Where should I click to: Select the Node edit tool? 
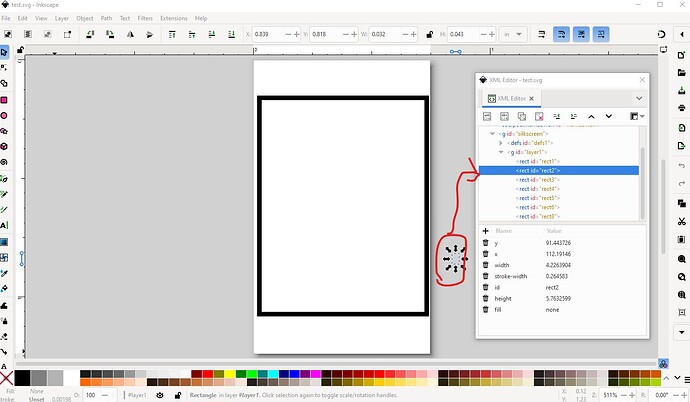(x=4, y=68)
